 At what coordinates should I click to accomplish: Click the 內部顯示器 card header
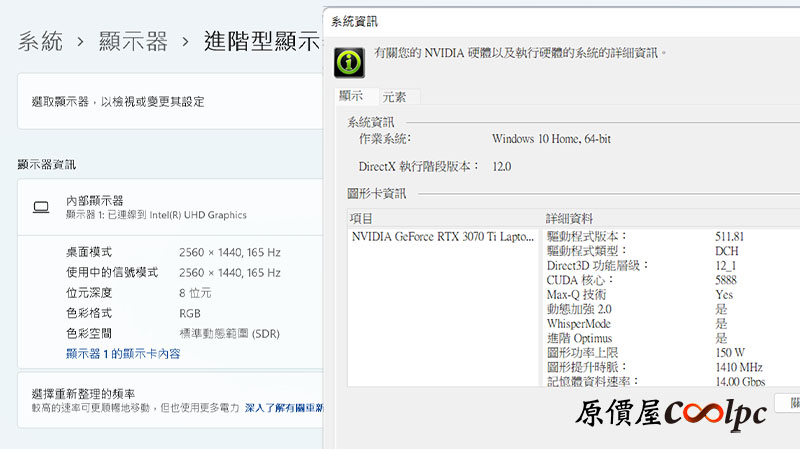click(x=170, y=207)
